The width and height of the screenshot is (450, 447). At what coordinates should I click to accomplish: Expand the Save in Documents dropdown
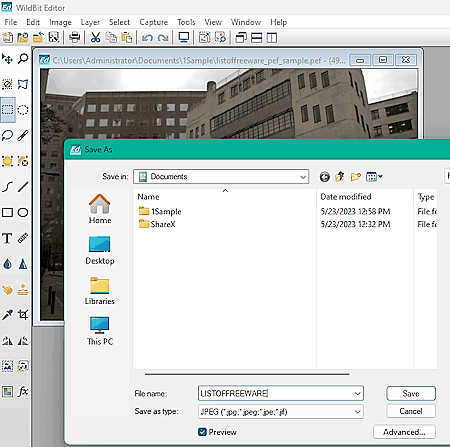pyautogui.click(x=221, y=176)
